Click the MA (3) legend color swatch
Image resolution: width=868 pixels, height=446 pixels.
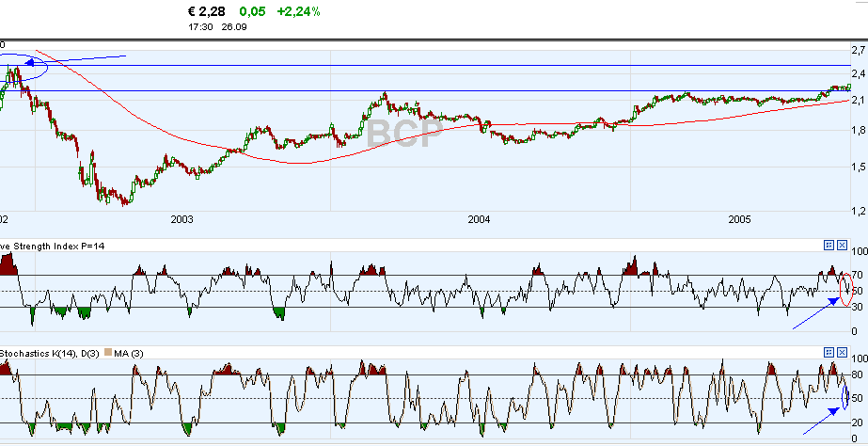(x=108, y=353)
